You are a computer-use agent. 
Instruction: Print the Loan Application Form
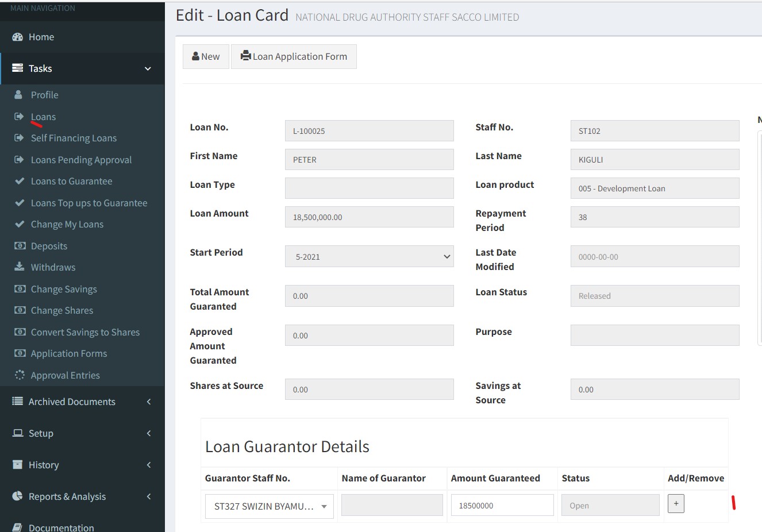(294, 56)
